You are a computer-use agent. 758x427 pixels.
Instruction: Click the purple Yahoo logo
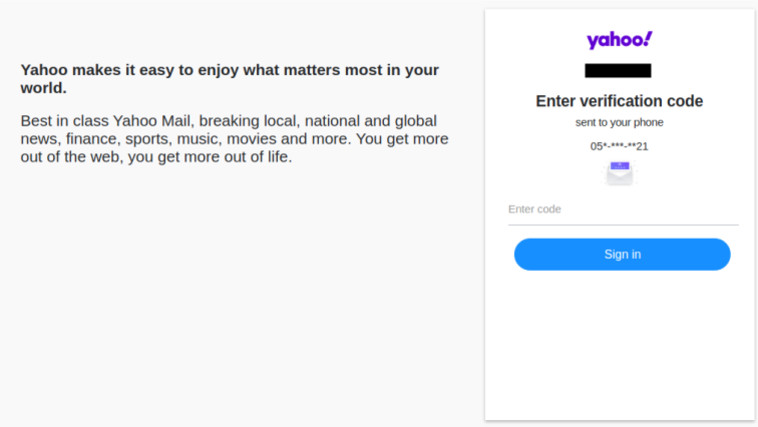coord(619,40)
